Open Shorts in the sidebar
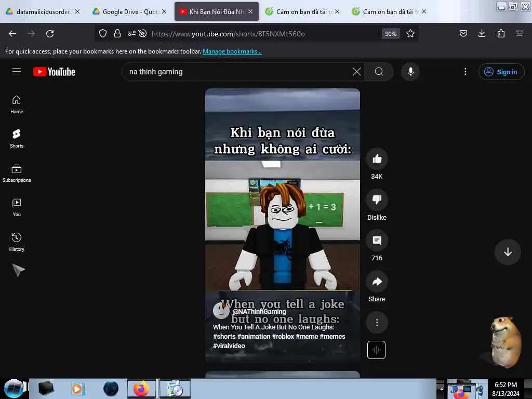This screenshot has height=399, width=532. 17,139
